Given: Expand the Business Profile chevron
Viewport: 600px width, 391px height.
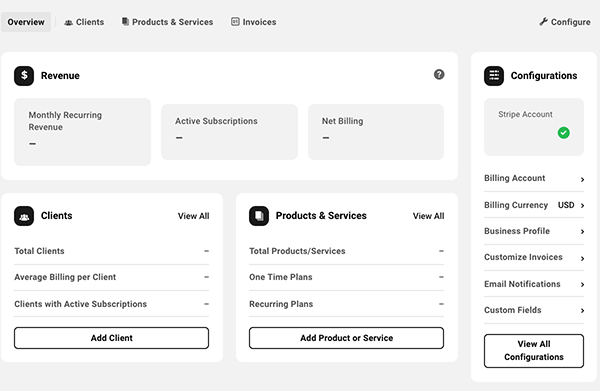Looking at the screenshot, I should pos(582,231).
